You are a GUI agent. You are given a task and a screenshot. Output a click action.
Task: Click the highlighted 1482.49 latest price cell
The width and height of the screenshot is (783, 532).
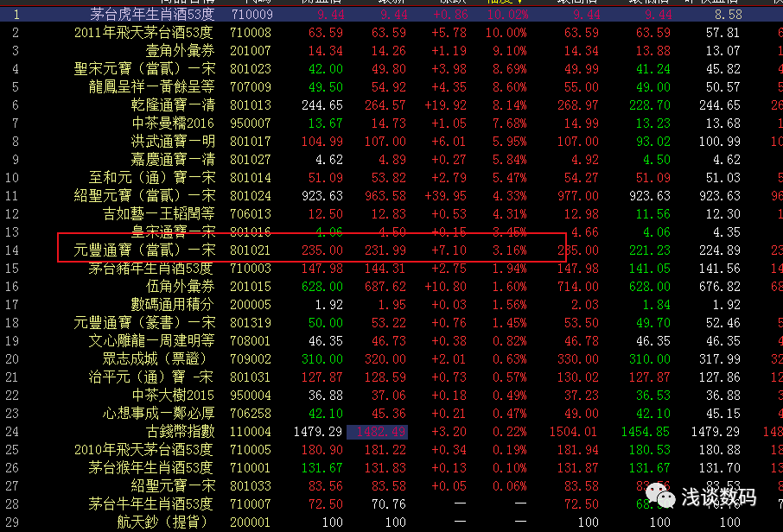pos(377,432)
